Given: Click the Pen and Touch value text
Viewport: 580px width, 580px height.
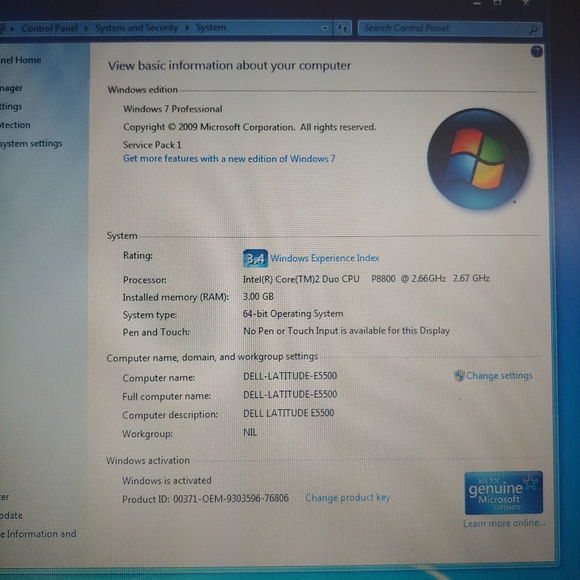Looking at the screenshot, I should click(346, 331).
